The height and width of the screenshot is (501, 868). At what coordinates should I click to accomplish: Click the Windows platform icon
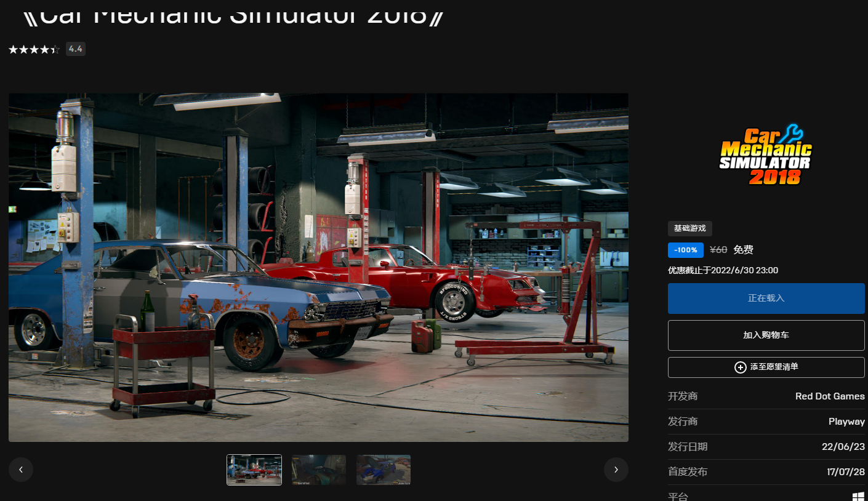point(859,496)
